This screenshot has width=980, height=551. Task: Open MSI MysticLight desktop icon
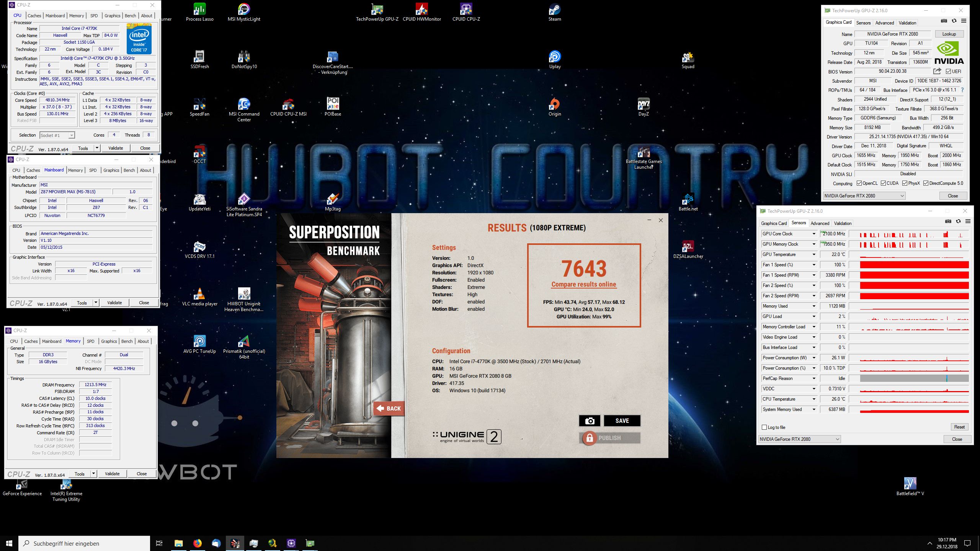tap(244, 12)
